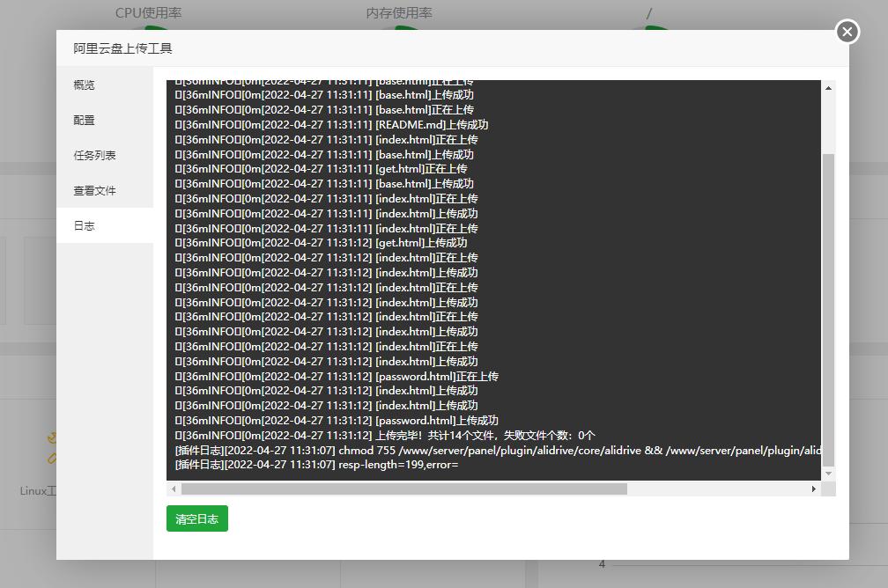Viewport: 888px width, 588px height.
Task: Click the 阿里云盘上传工具 dialog title
Action: coord(122,48)
